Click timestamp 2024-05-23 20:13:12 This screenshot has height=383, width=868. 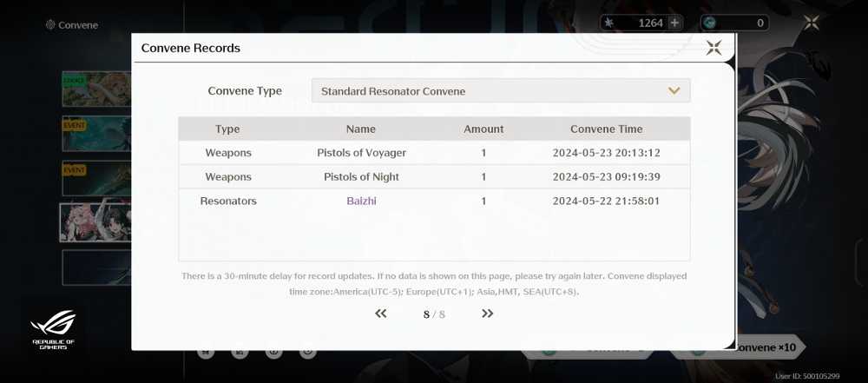[606, 153]
